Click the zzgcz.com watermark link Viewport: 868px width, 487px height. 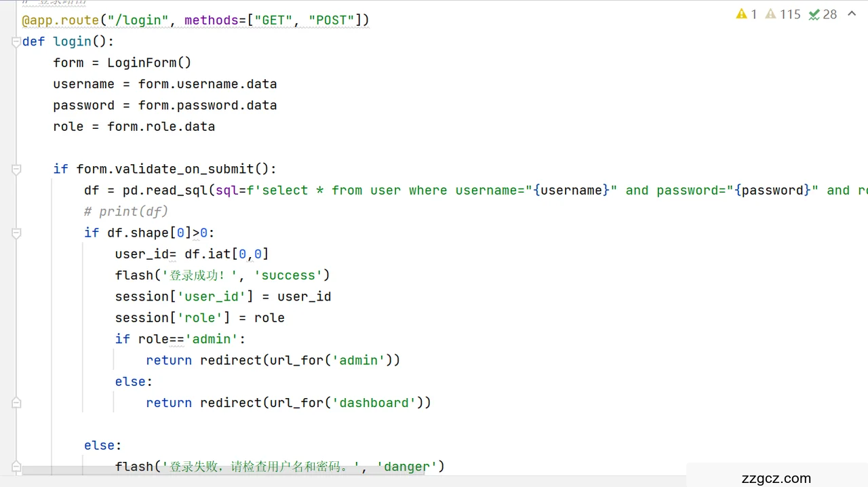pos(776,478)
